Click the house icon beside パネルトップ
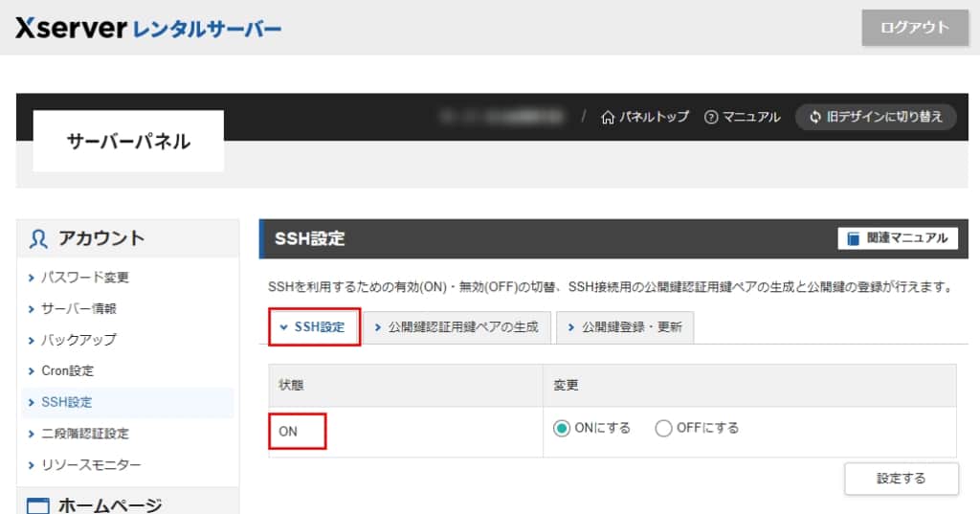 tap(608, 118)
